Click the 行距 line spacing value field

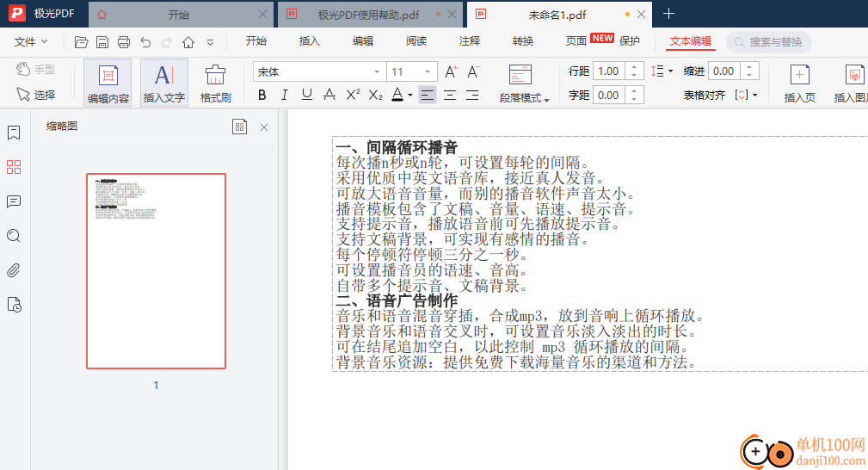[609, 71]
